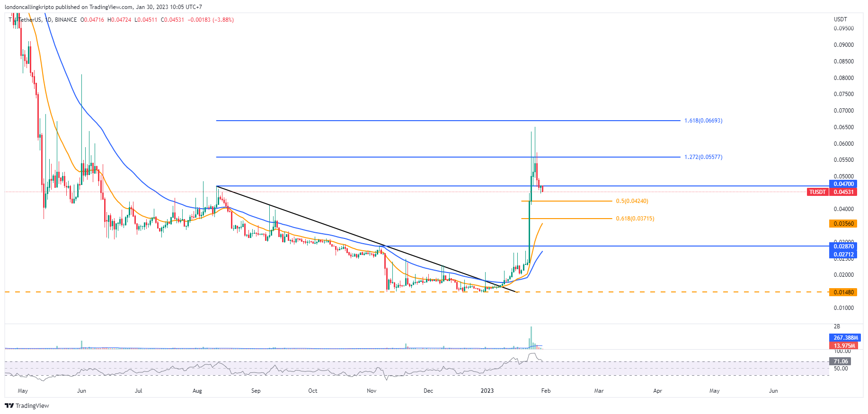Click the BINANCE exchange name in chart header
Viewport: 868px width, 414px height.
(x=66, y=20)
